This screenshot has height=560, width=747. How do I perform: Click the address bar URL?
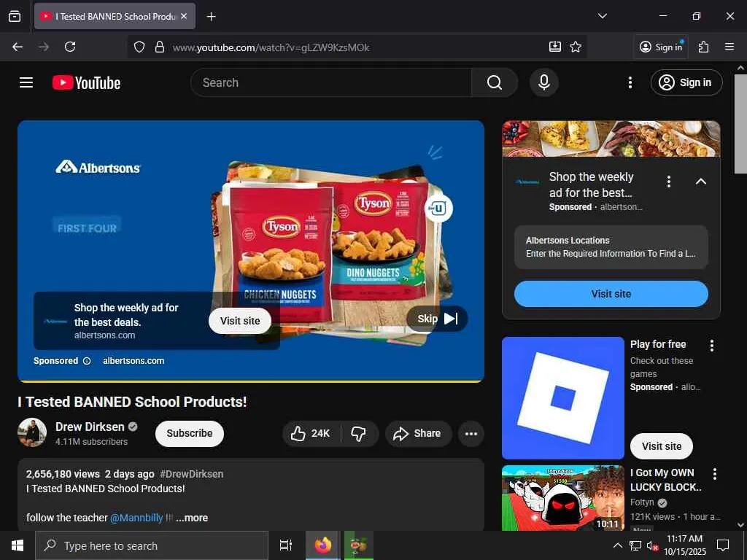(x=271, y=47)
